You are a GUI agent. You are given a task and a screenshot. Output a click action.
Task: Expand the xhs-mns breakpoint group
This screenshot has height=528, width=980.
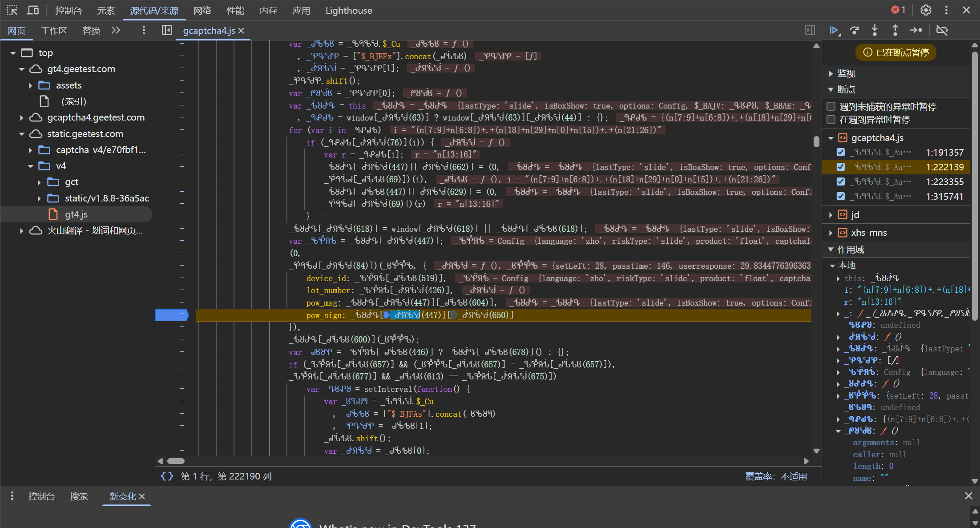click(x=831, y=233)
